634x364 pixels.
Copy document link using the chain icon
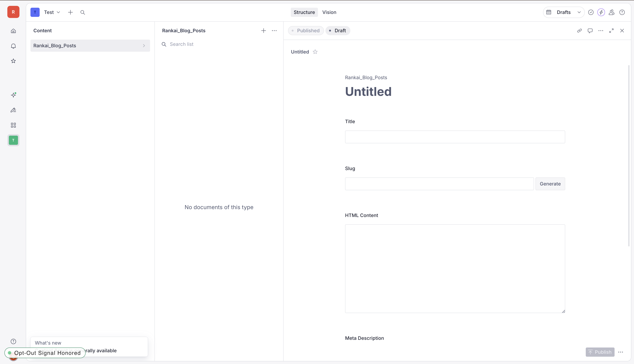[x=580, y=30]
